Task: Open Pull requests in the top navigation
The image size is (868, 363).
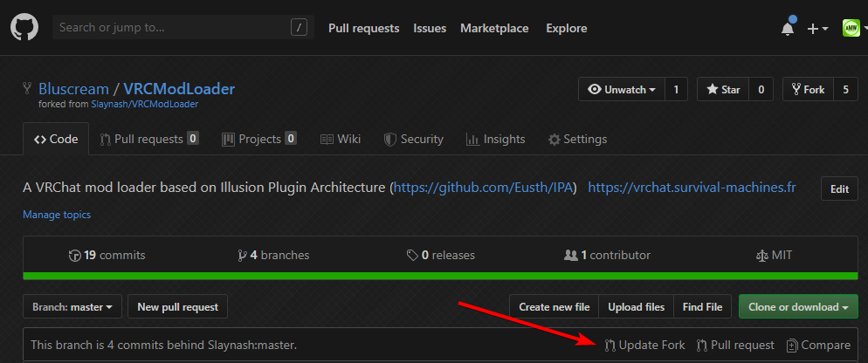Action: click(363, 28)
